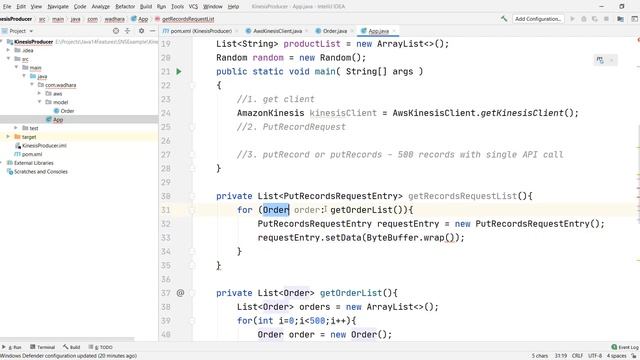Click the Debug bug icon in toolbar
640x360 pixels.
tap(584, 19)
